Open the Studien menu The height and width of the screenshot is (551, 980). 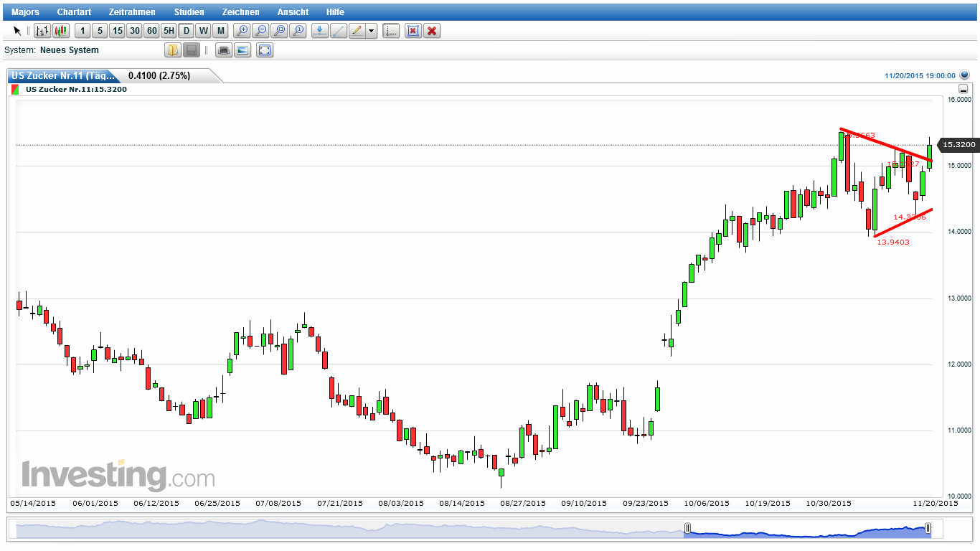(x=189, y=12)
